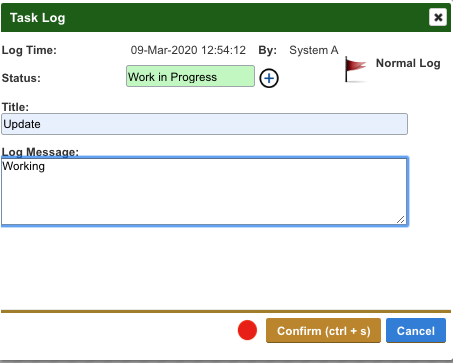Click inside the Log Message text area

tap(204, 192)
